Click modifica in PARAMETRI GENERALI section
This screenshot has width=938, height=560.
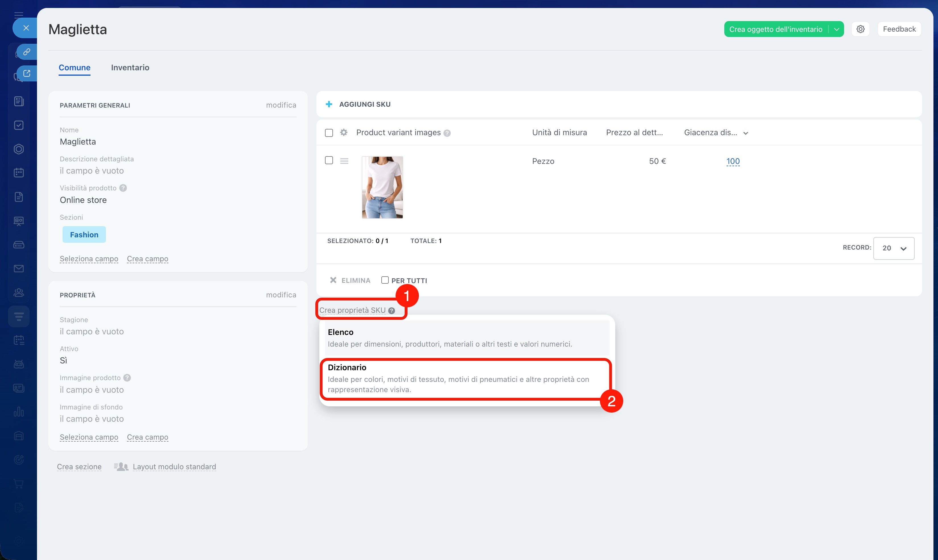(281, 105)
